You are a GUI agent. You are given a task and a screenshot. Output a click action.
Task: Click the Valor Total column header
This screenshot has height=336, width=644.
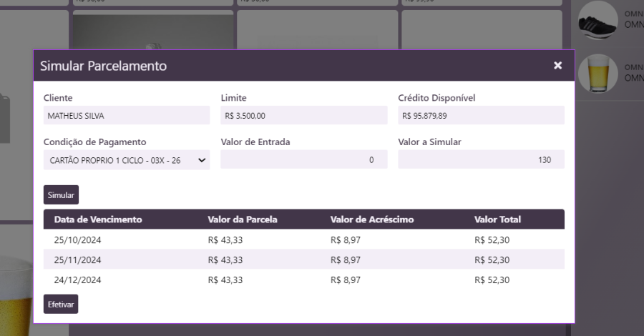(x=497, y=219)
